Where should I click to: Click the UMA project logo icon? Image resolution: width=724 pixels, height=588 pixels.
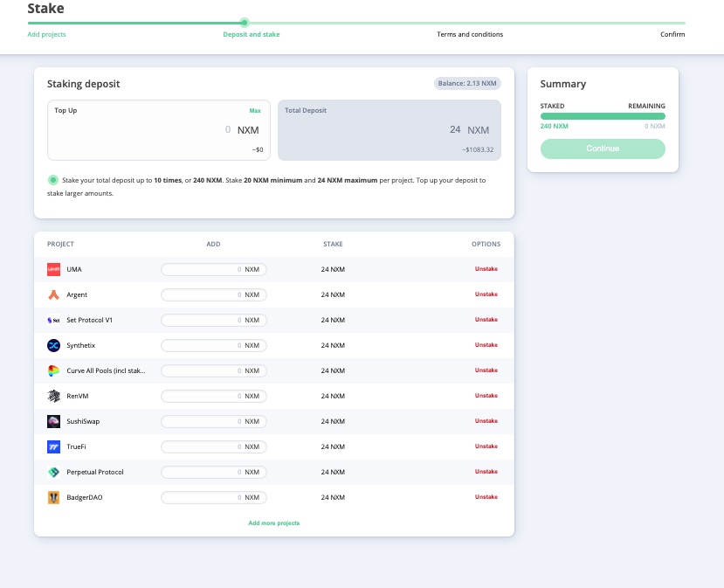53,269
